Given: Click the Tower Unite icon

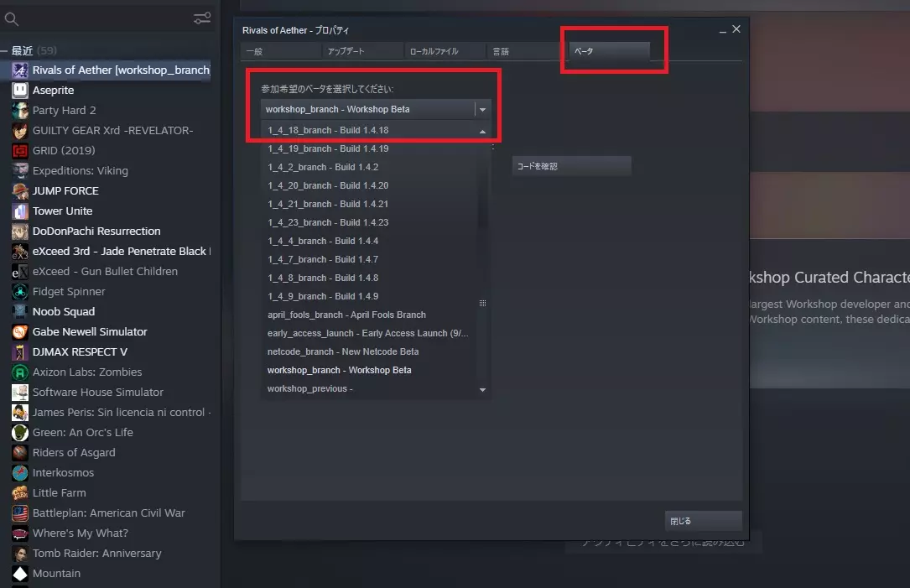Looking at the screenshot, I should tap(20, 211).
